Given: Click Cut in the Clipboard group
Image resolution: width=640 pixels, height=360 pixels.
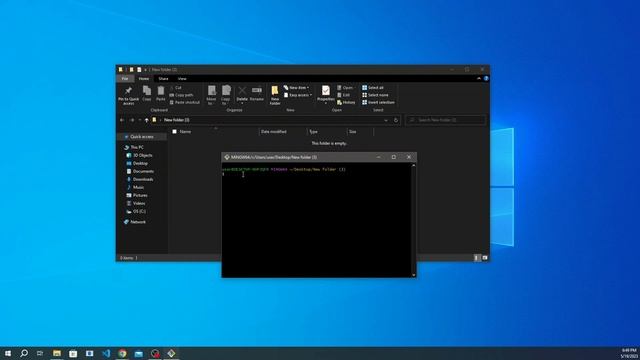Looking at the screenshot, I should coord(176,88).
